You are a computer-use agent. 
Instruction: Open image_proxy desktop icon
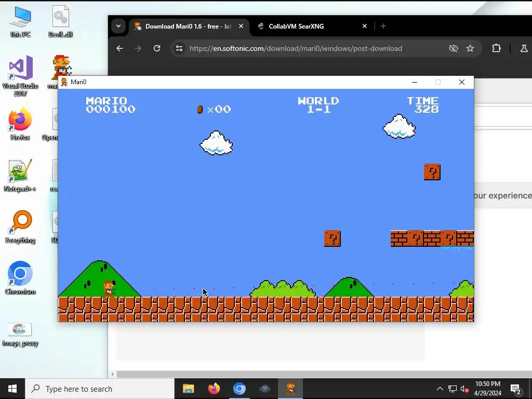(20, 334)
